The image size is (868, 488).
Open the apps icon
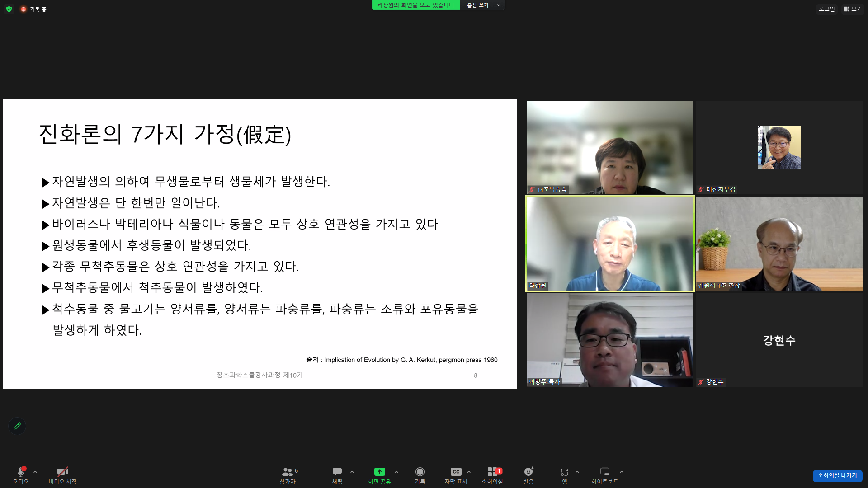(564, 472)
